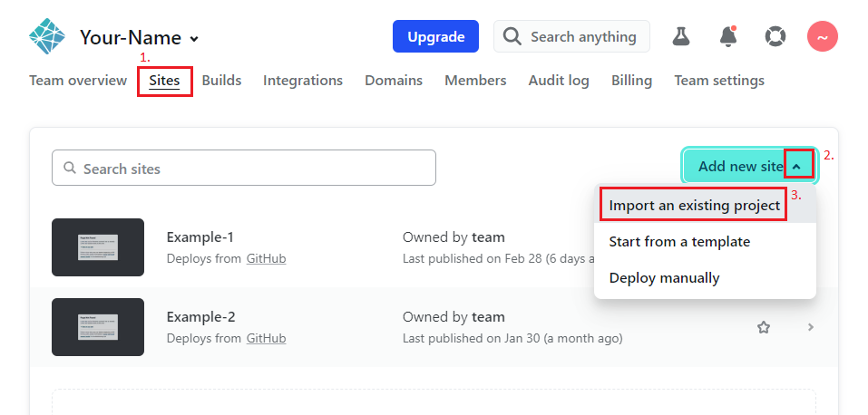868x415 pixels.
Task: Click the blue Upgrade button
Action: 435,36
